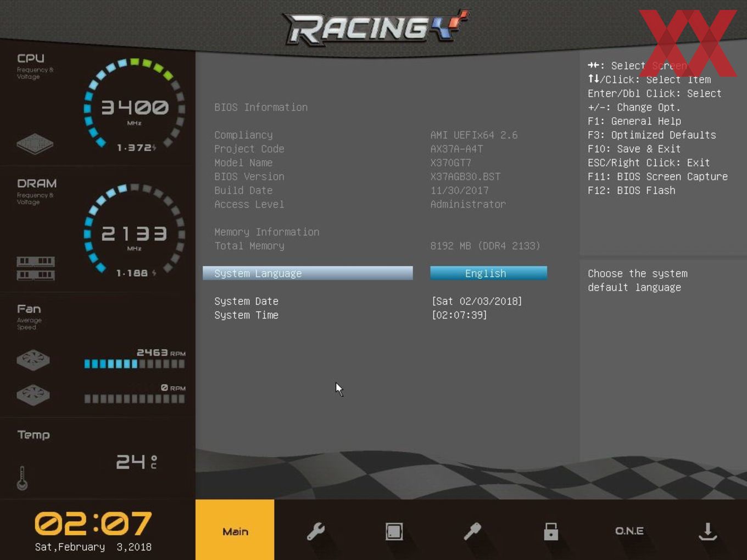Click the 2463 RPM fan speed bar
The image size is (747, 560).
coord(135,363)
